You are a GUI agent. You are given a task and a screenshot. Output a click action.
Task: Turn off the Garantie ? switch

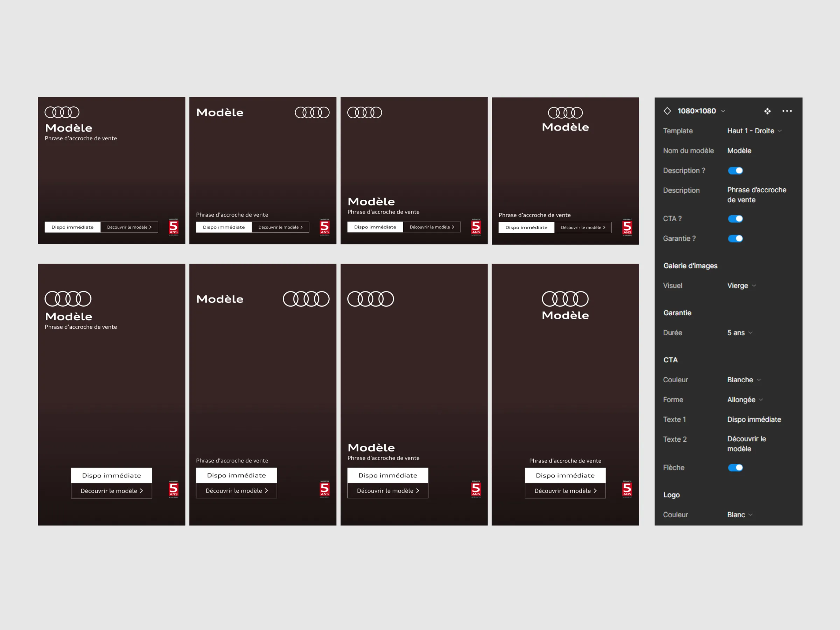click(735, 238)
